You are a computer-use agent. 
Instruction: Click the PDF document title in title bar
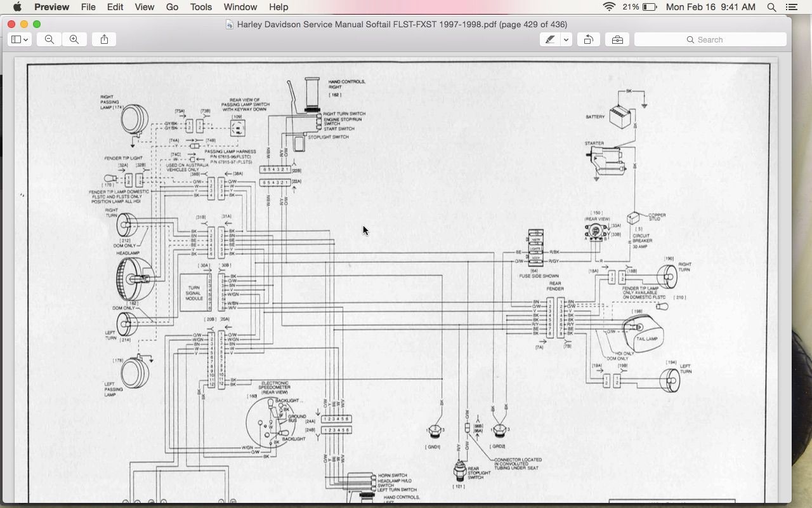tap(402, 24)
